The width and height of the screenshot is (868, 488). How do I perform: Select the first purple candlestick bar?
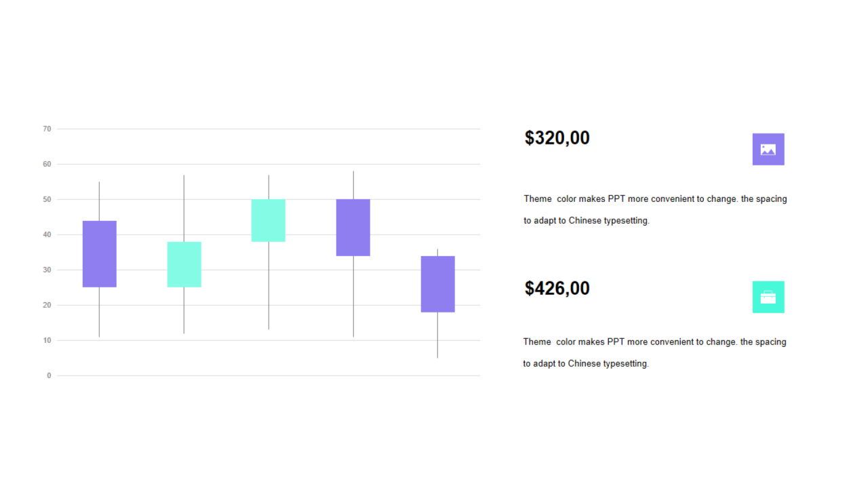100,254
